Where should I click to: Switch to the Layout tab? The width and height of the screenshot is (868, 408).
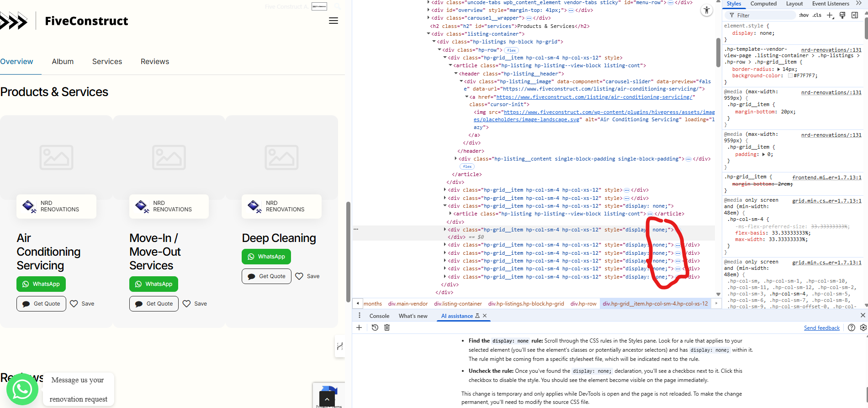(794, 4)
